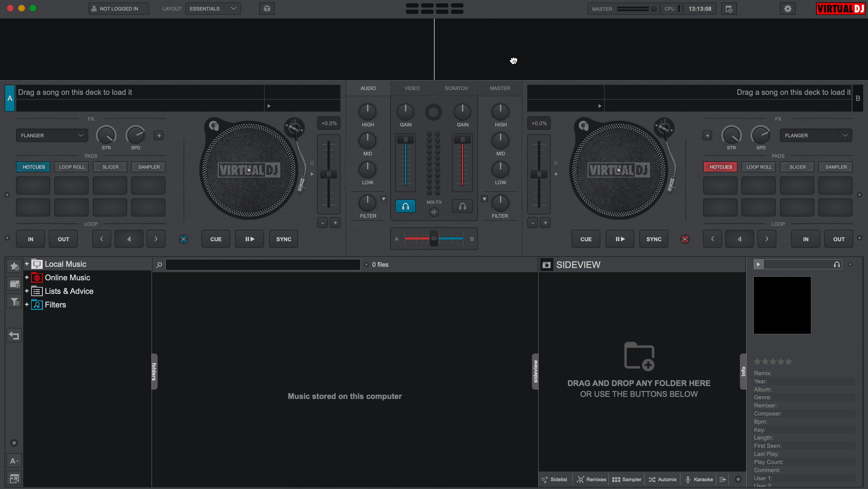The width and height of the screenshot is (868, 489).
Task: Open deck A filter effect dropdown arrow
Action: point(383,199)
